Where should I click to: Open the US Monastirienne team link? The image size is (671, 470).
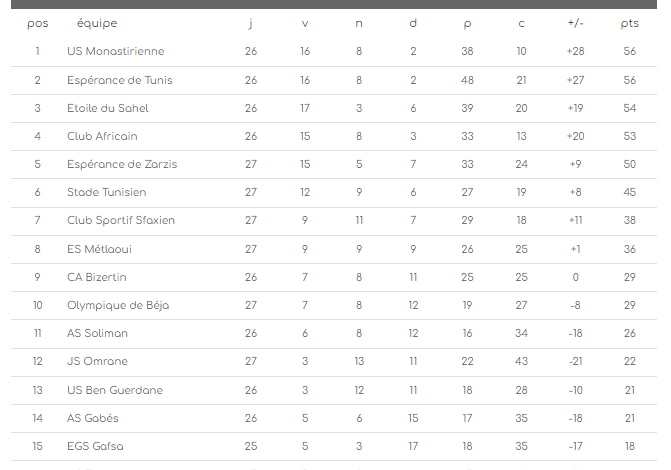click(115, 51)
